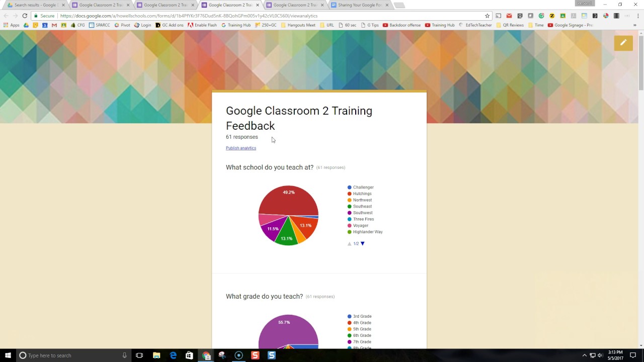
Task: Click the yellow pencil edit form button
Action: pyautogui.click(x=623, y=43)
